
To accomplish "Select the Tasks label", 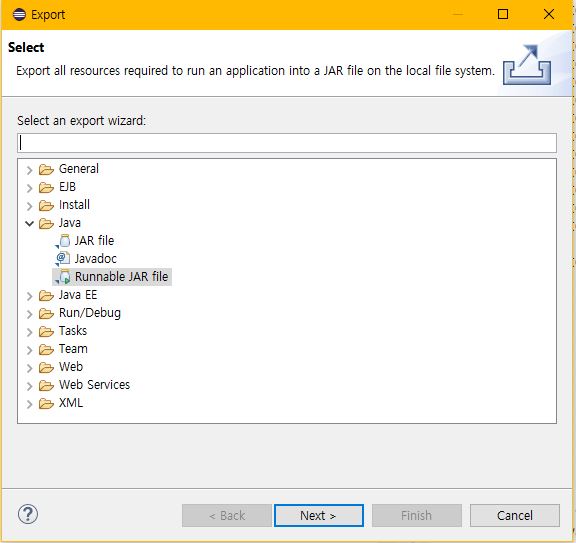I will [x=73, y=331].
